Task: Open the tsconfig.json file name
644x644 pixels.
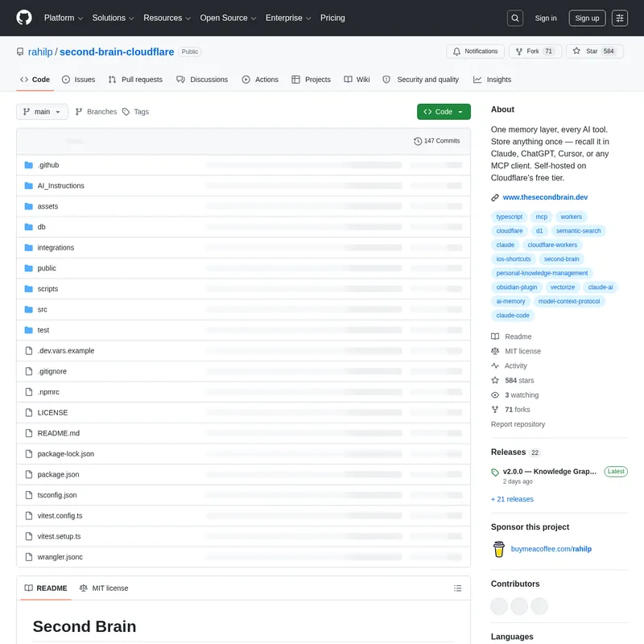Action: coord(57,495)
